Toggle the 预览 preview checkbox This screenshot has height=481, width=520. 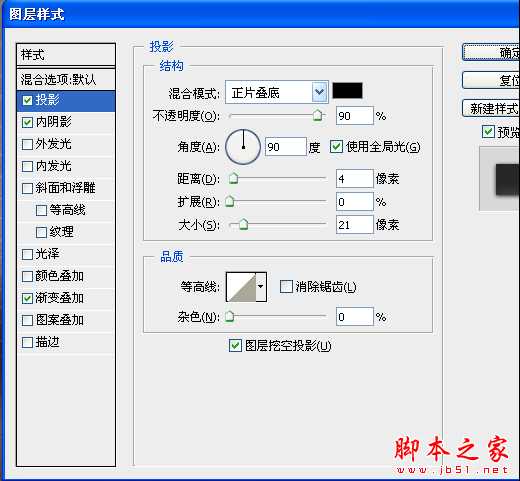tap(488, 132)
